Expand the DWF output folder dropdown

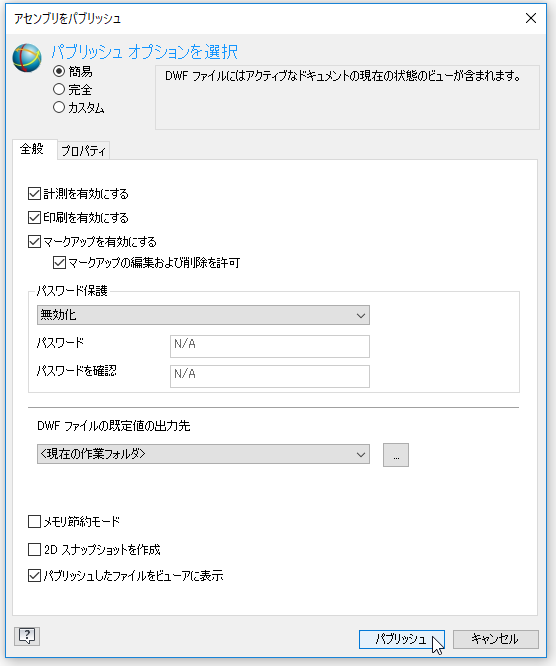point(203,454)
